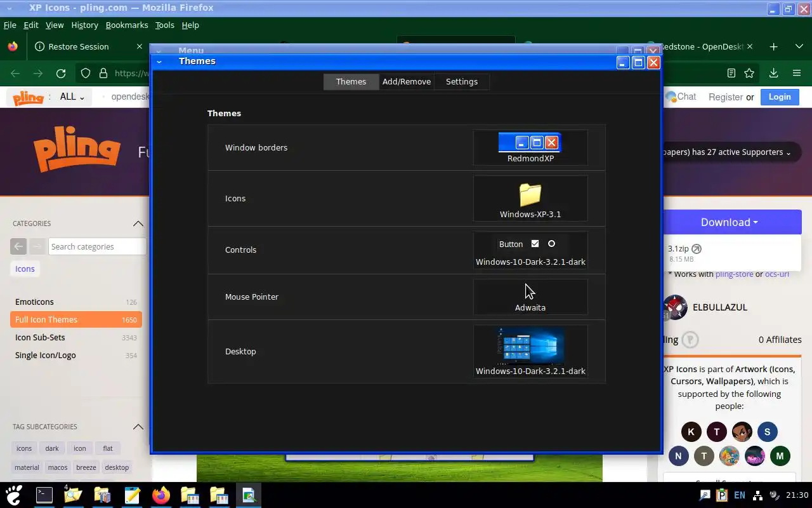Viewport: 812px width, 508px height.
Task: Bookmark this page with the star icon
Action: point(749,73)
